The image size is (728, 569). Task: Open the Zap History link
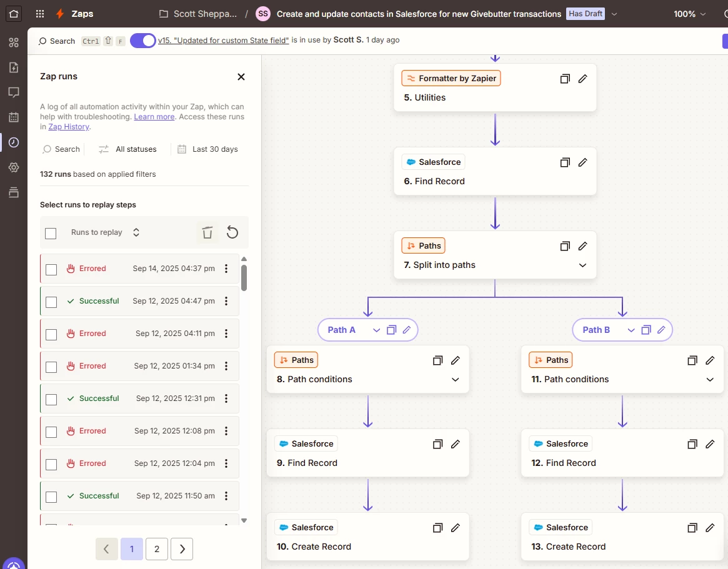tap(69, 127)
